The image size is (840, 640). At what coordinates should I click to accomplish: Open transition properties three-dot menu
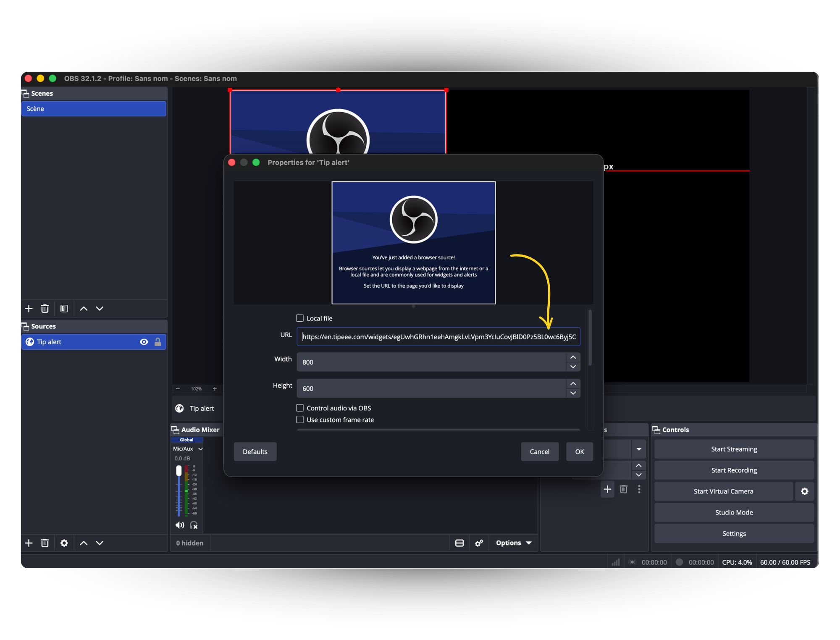coord(639,489)
